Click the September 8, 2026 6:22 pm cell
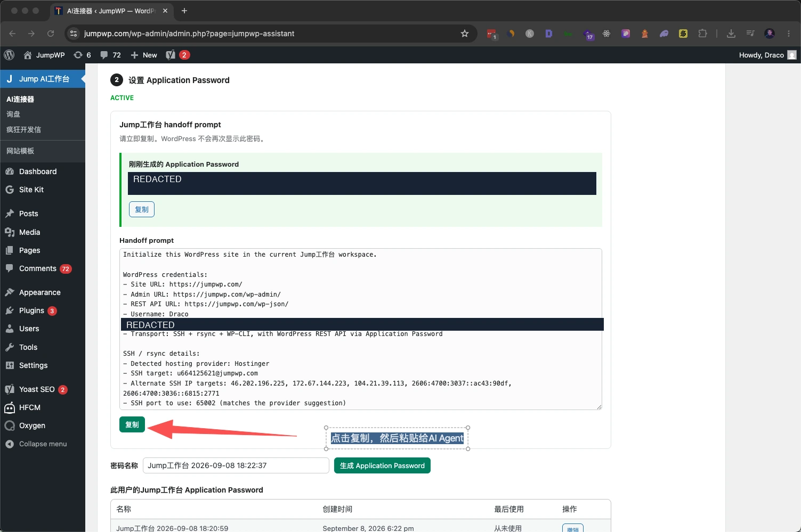Viewport: 801px width, 532px height. (368, 528)
